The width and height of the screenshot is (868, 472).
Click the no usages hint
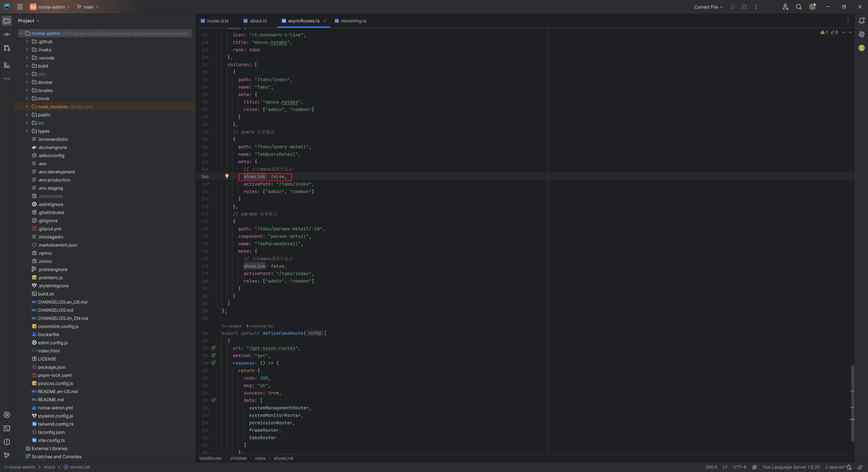point(232,326)
